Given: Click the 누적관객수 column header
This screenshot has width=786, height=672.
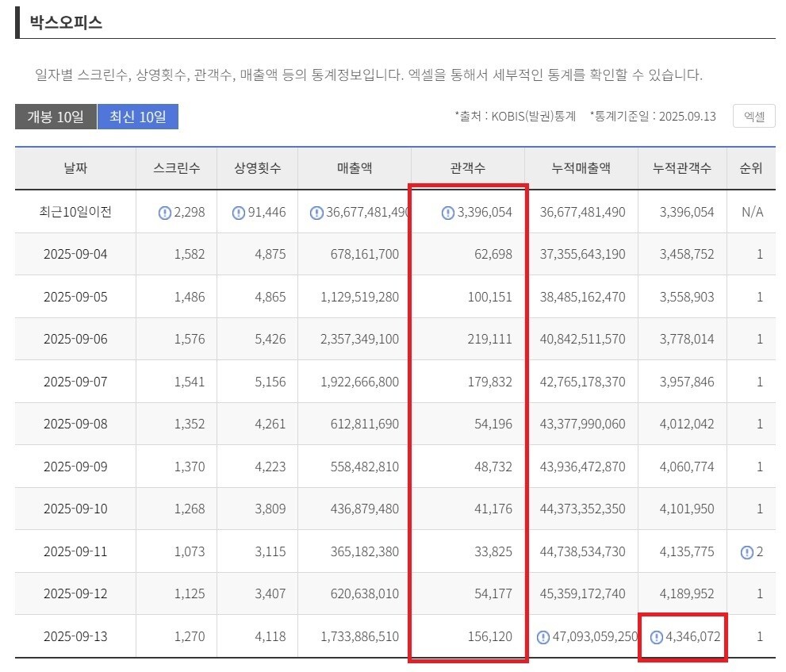Looking at the screenshot, I should click(681, 168).
